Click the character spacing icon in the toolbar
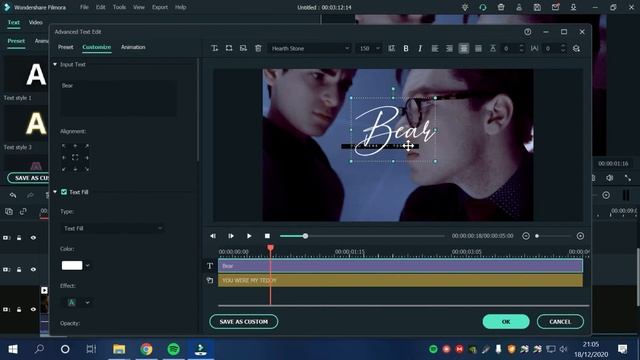The height and width of the screenshot is (360, 640). [534, 49]
